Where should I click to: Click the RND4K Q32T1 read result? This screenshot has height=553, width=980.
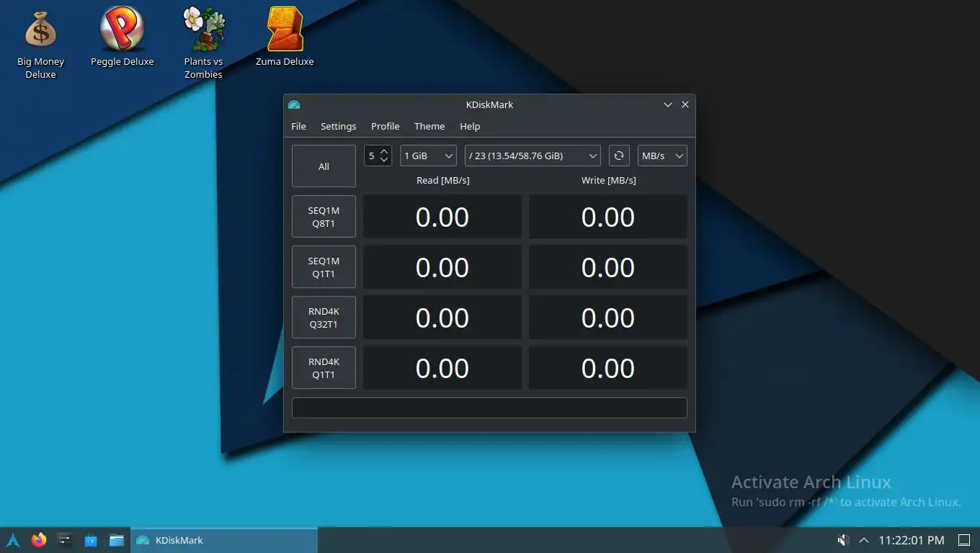[442, 318]
